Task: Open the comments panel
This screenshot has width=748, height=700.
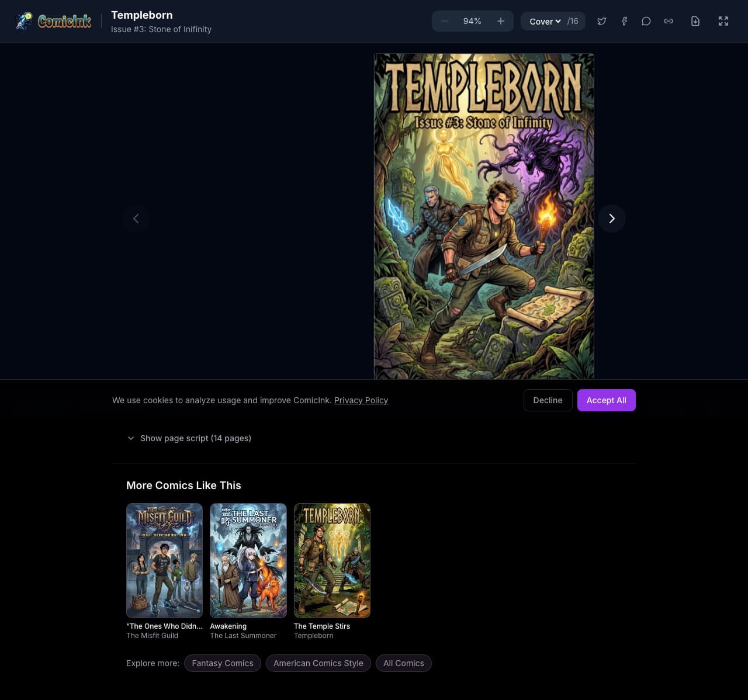Action: tap(646, 21)
